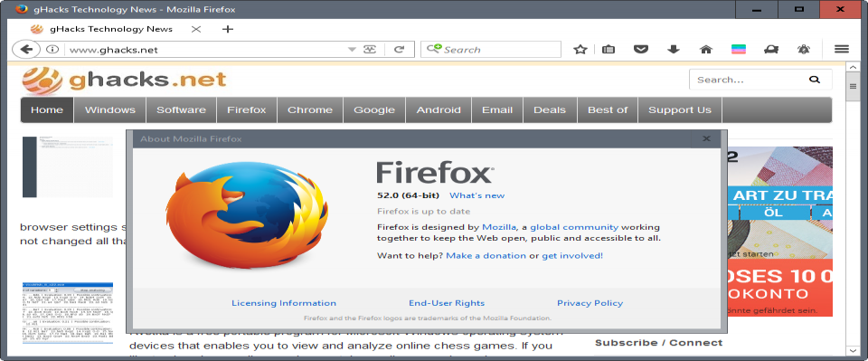Show your bookmarks menu

tap(608, 49)
